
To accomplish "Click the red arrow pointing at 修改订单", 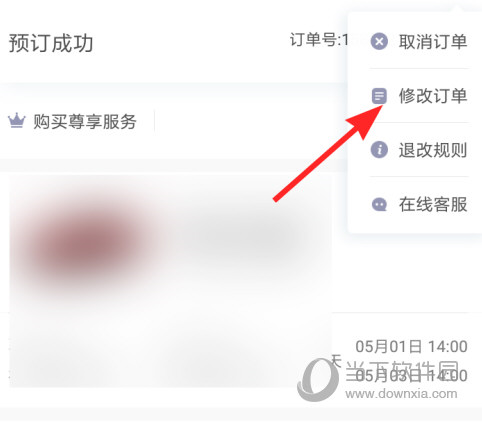I will tap(328, 153).
